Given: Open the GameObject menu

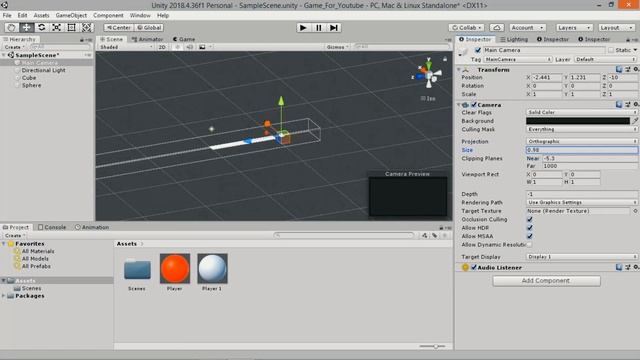Looking at the screenshot, I should (71, 16).
